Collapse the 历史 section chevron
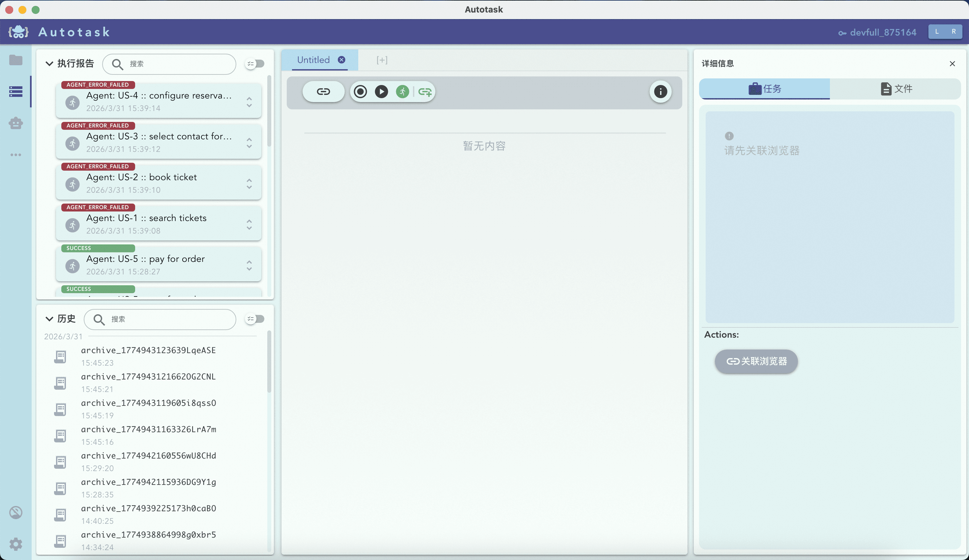This screenshot has width=969, height=560. point(49,319)
